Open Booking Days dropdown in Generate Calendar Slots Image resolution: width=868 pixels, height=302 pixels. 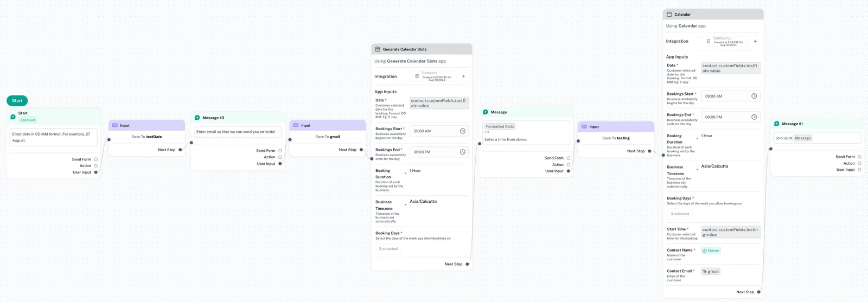388,249
